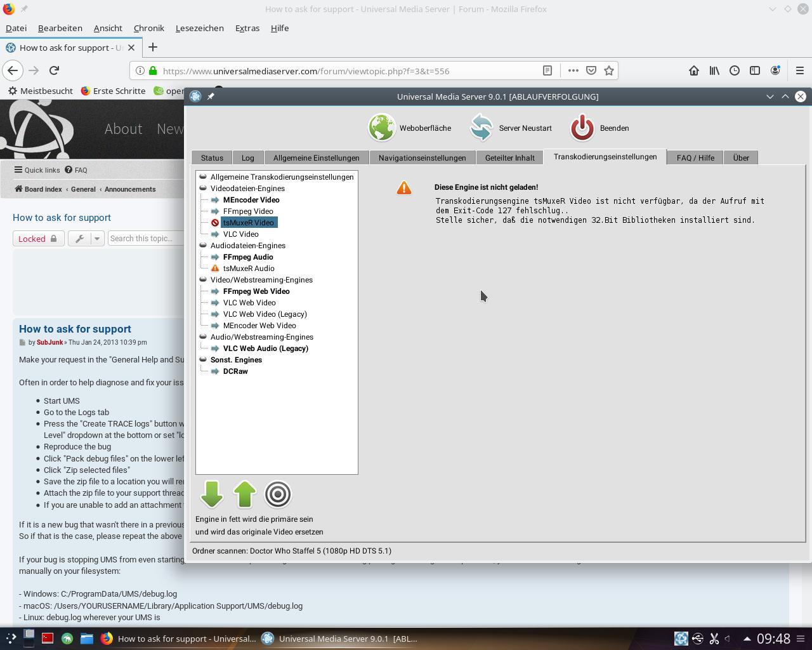Select VLC Web Video (Legacy) engine

tap(265, 314)
